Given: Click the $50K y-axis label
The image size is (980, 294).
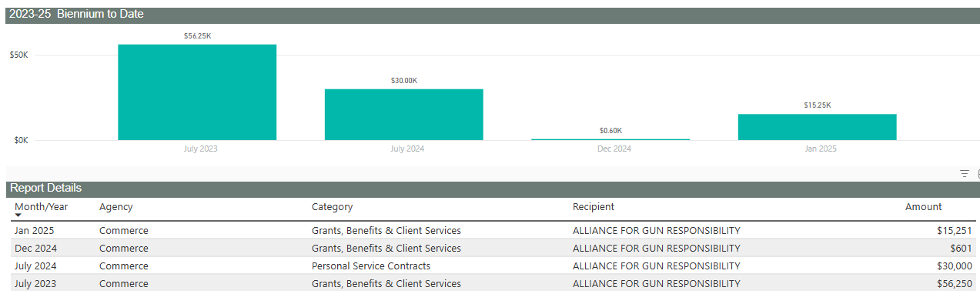Looking at the screenshot, I should [x=18, y=55].
